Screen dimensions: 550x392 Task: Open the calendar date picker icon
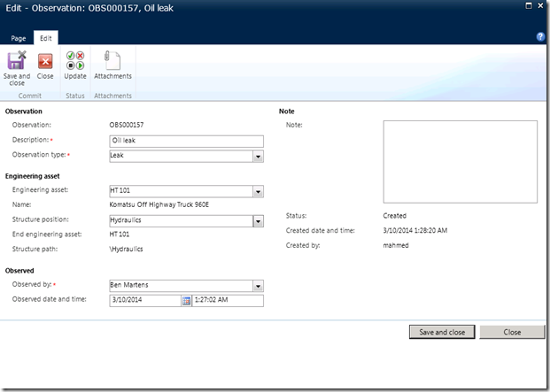pos(186,301)
